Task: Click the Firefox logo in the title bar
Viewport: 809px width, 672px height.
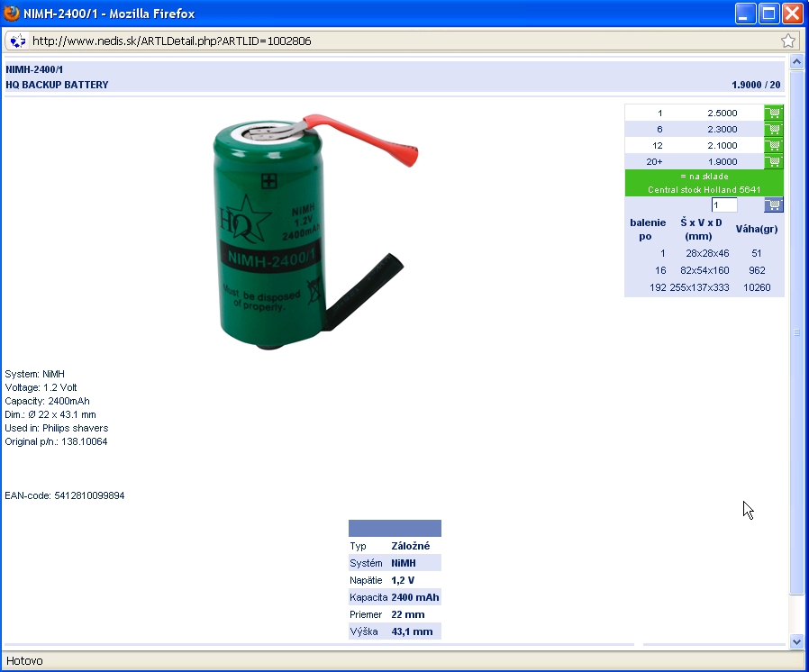Action: 12,13
